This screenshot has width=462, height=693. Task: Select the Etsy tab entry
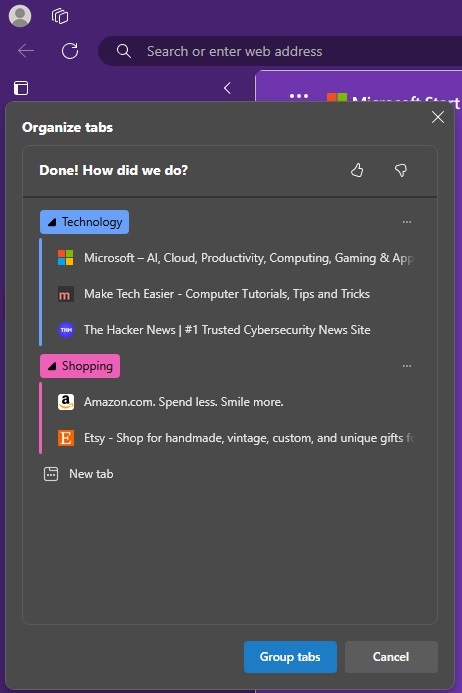pyautogui.click(x=237, y=438)
